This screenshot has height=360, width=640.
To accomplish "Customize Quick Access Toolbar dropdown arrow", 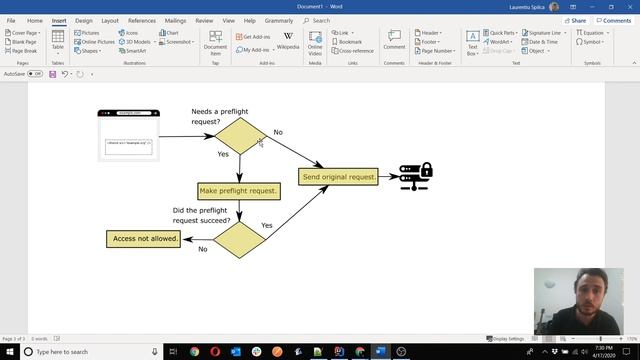I will [x=92, y=74].
